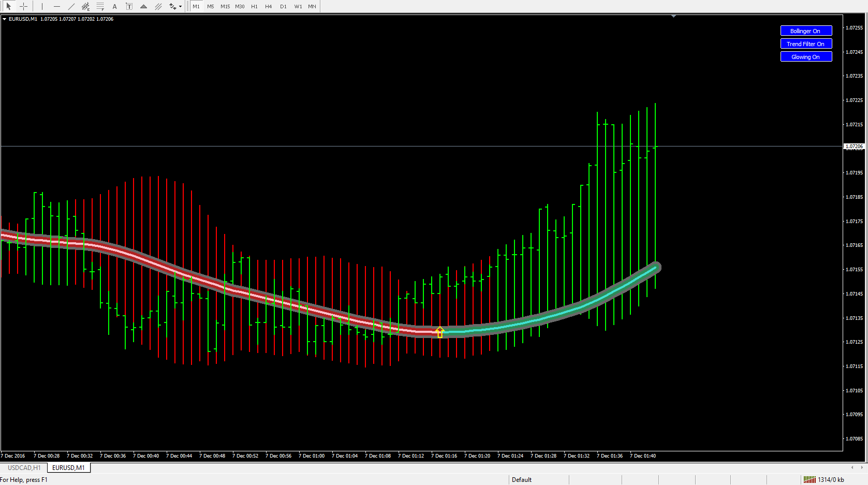Choose the horizontal line drawing tool

56,6
